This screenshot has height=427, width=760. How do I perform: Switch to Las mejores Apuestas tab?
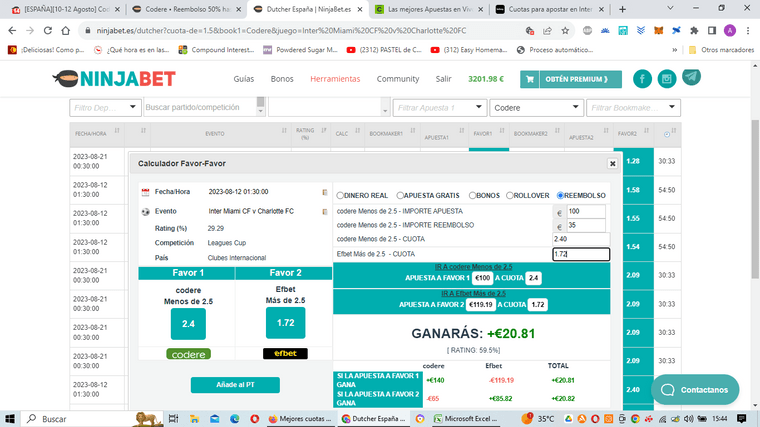pyautogui.click(x=429, y=9)
